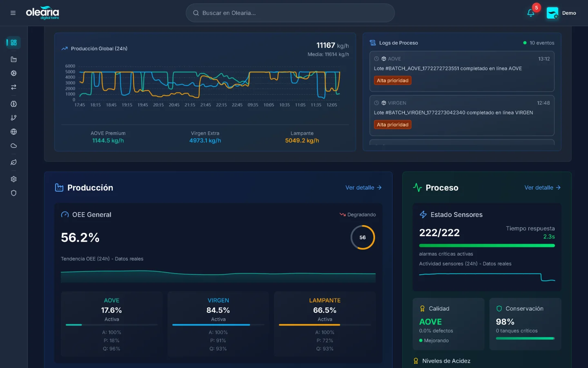Viewport: 588px width, 368px height.
Task: Open the settings gear at sidebar bottom
Action: click(x=13, y=179)
